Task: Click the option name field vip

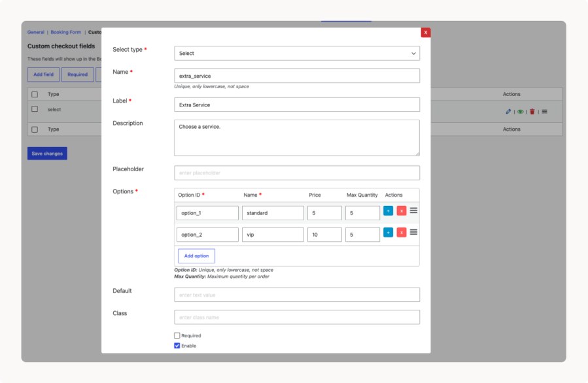Action: coord(273,235)
